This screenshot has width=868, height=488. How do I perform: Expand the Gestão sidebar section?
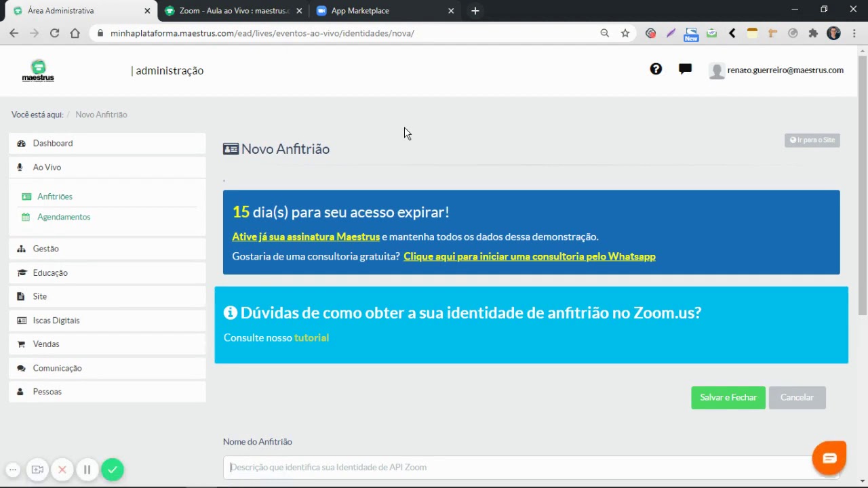click(107, 249)
